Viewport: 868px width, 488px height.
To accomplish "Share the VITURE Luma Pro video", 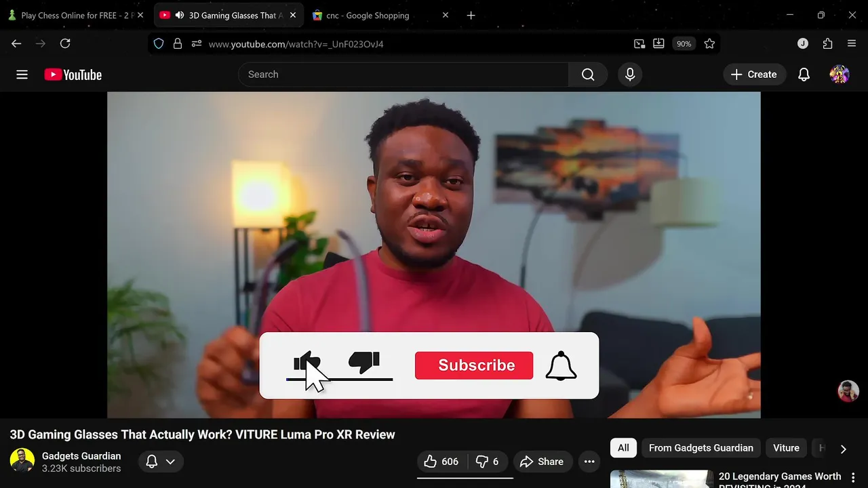I will coord(542,462).
